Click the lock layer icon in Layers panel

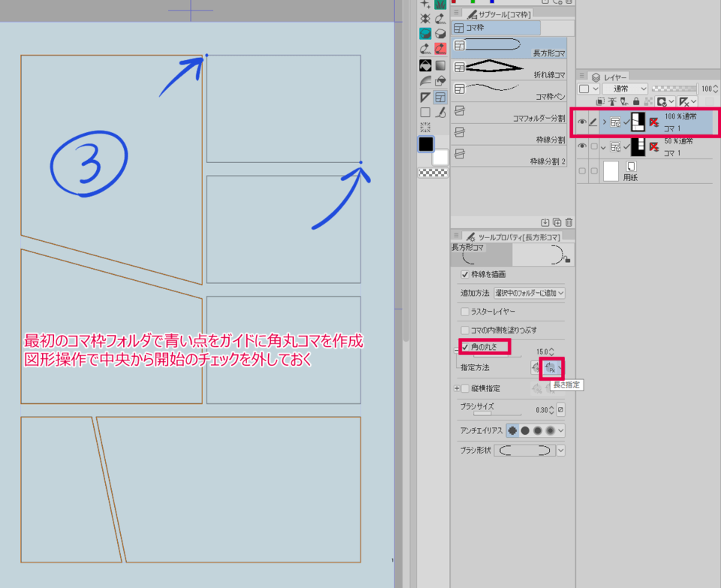(x=637, y=101)
